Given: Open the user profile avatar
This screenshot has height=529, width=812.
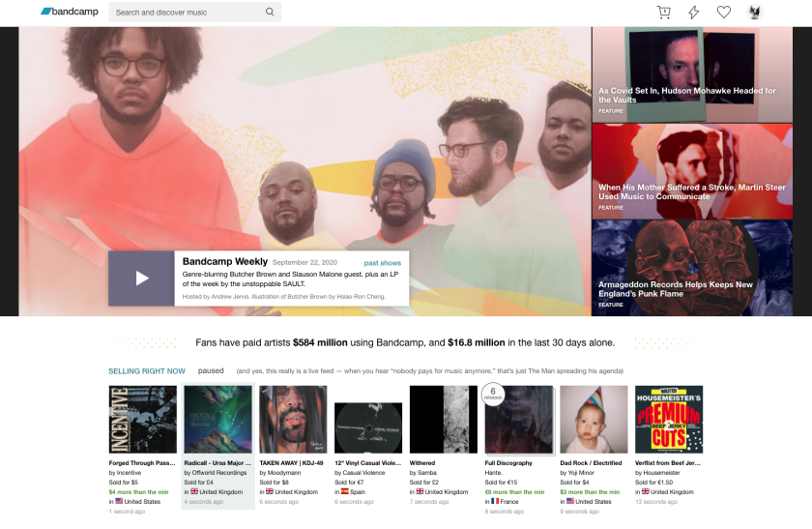Looking at the screenshot, I should point(755,12).
